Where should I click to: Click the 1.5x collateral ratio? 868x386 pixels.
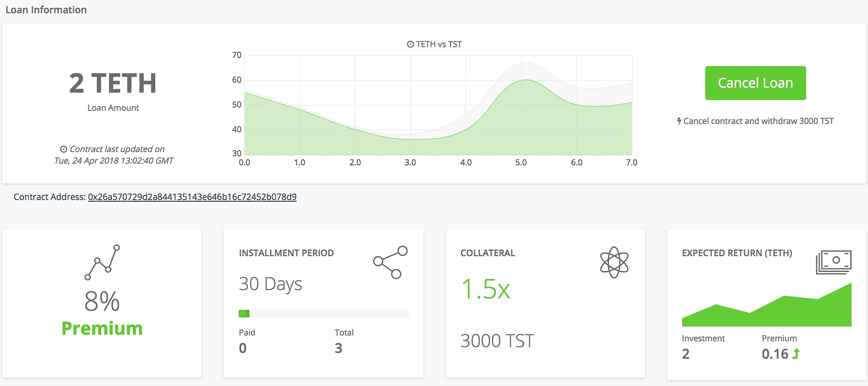point(486,289)
